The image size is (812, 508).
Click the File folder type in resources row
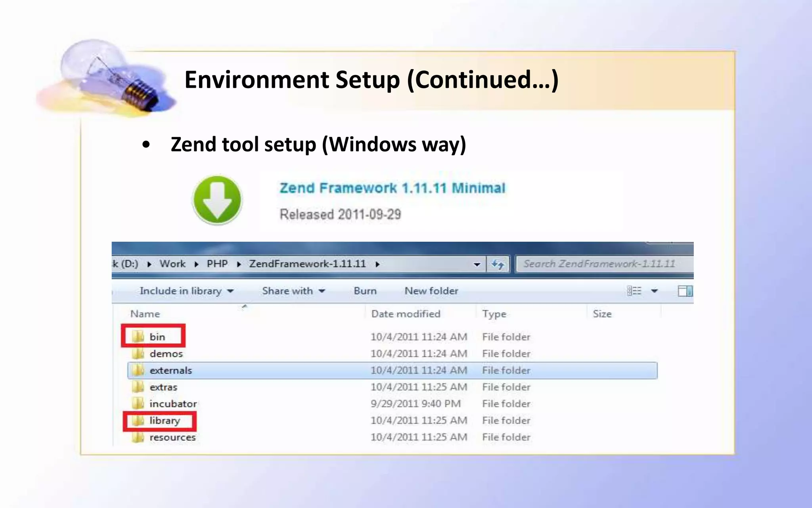point(506,437)
